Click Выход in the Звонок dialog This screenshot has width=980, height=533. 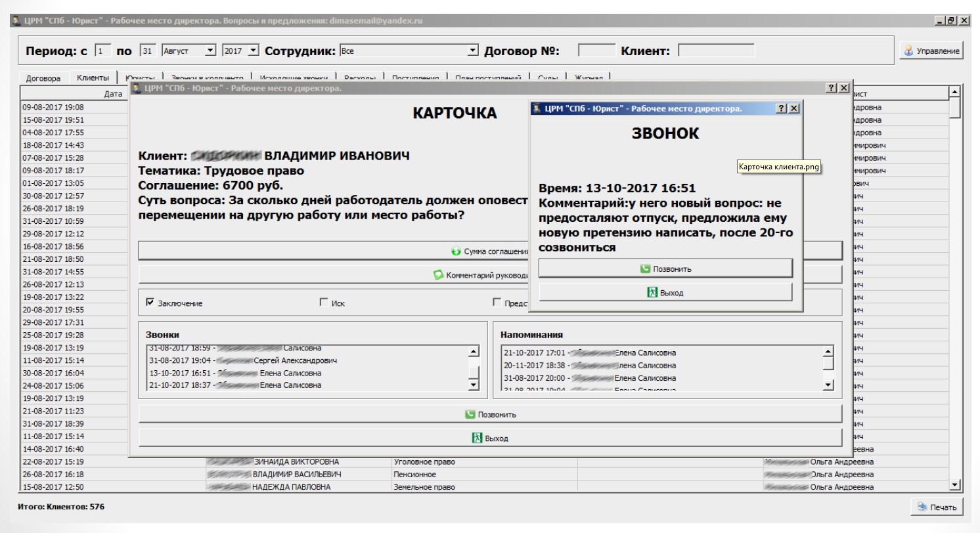(x=665, y=293)
